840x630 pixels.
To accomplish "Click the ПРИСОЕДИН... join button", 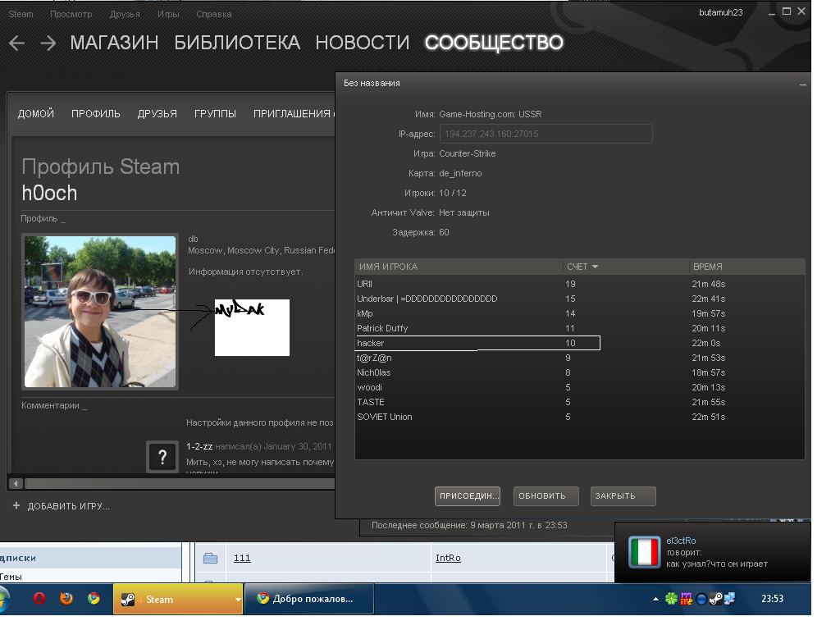I will [468, 496].
